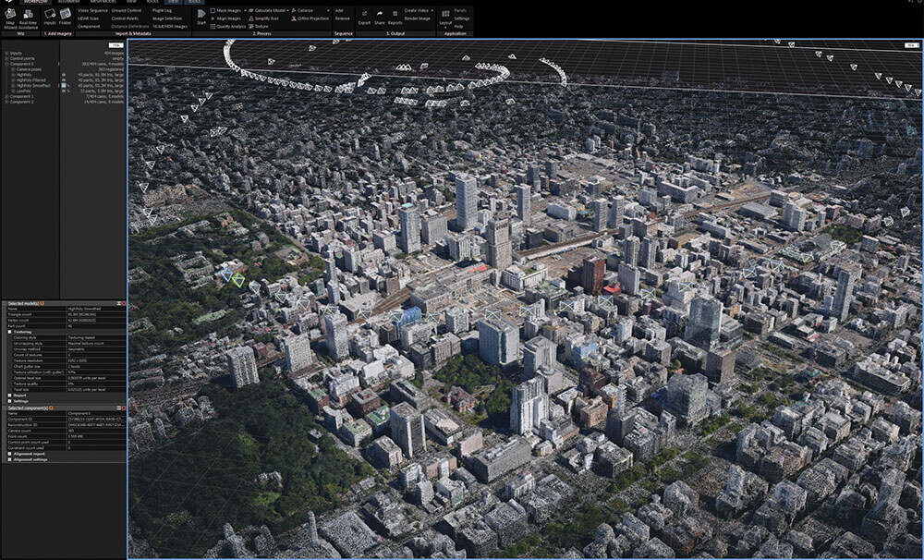Open the Calculate Model dropdown arrow
The height and width of the screenshot is (560, 924).
coord(287,10)
